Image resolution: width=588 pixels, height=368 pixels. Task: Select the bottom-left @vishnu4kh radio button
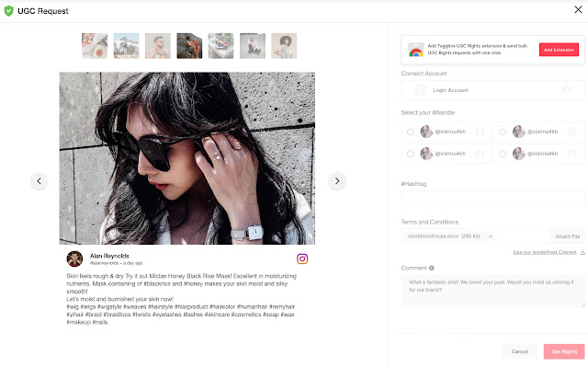[411, 154]
